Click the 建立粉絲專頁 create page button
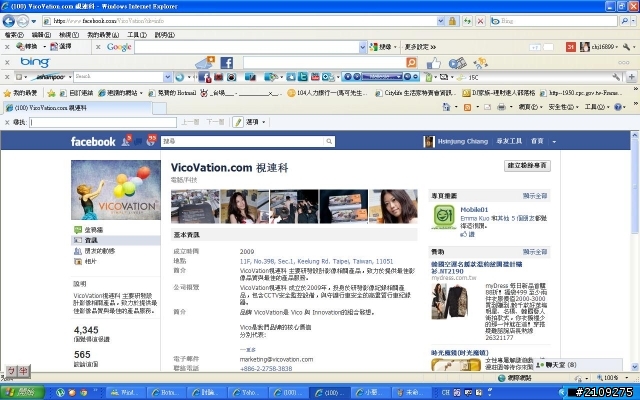This screenshot has width=640, height=400. pyautogui.click(x=527, y=165)
